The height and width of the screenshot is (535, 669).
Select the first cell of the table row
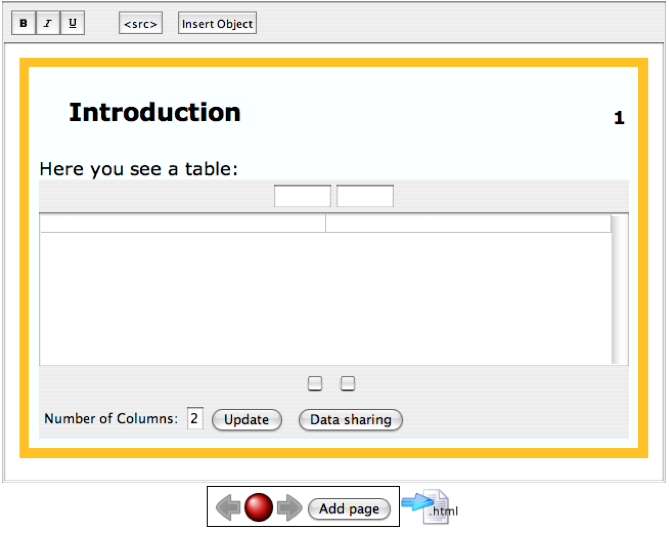coord(183,224)
